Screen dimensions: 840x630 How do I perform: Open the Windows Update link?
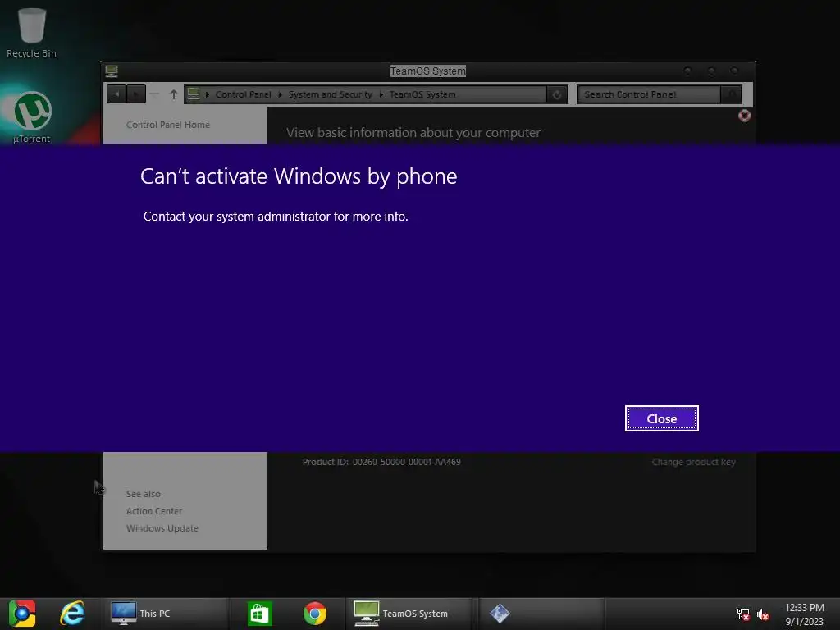tap(162, 528)
